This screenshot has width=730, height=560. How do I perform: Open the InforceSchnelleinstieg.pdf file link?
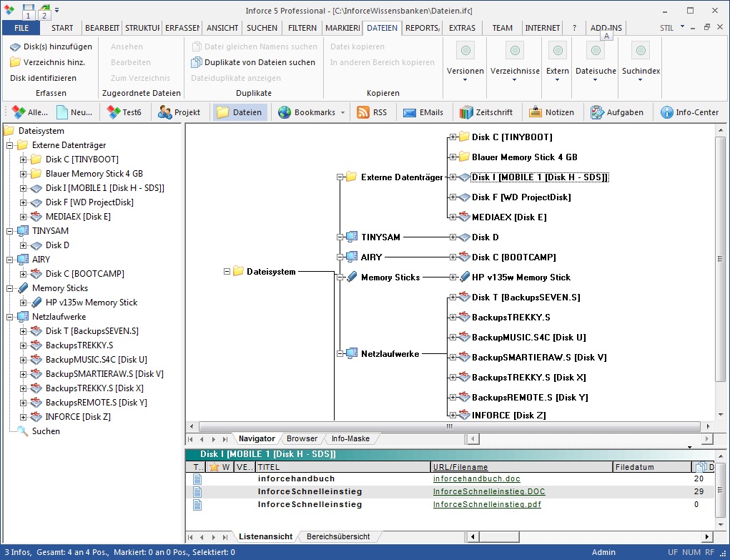[x=486, y=504]
